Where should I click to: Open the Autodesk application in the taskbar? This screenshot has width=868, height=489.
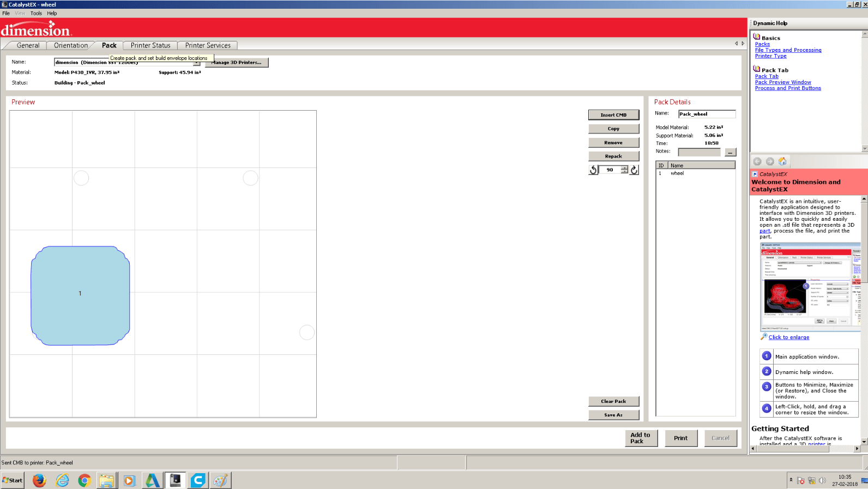(152, 480)
